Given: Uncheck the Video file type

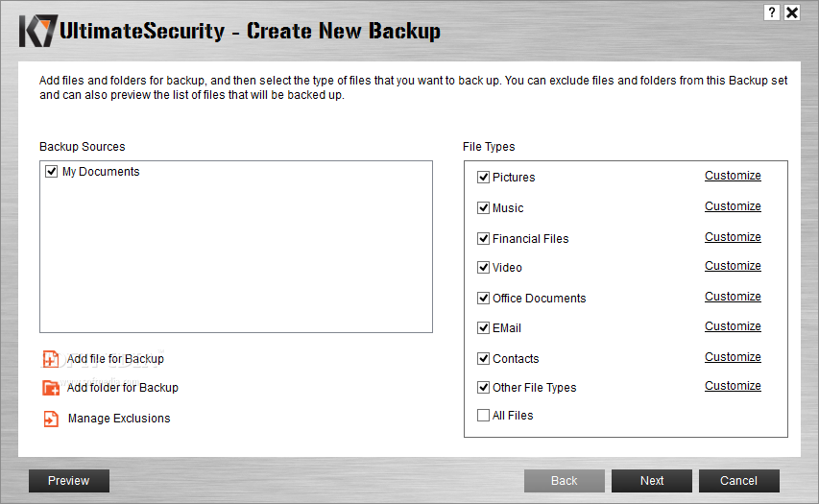Looking at the screenshot, I should (x=483, y=268).
